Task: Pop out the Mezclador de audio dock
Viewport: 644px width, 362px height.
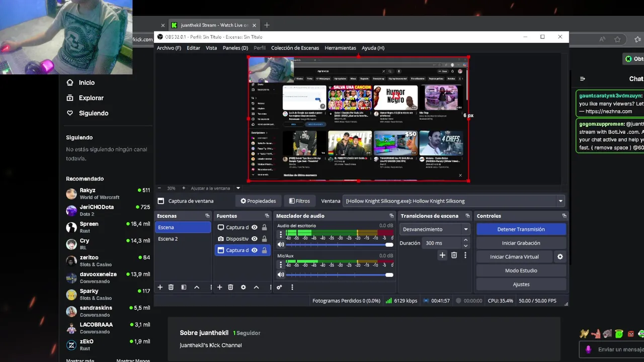Action: [391, 216]
